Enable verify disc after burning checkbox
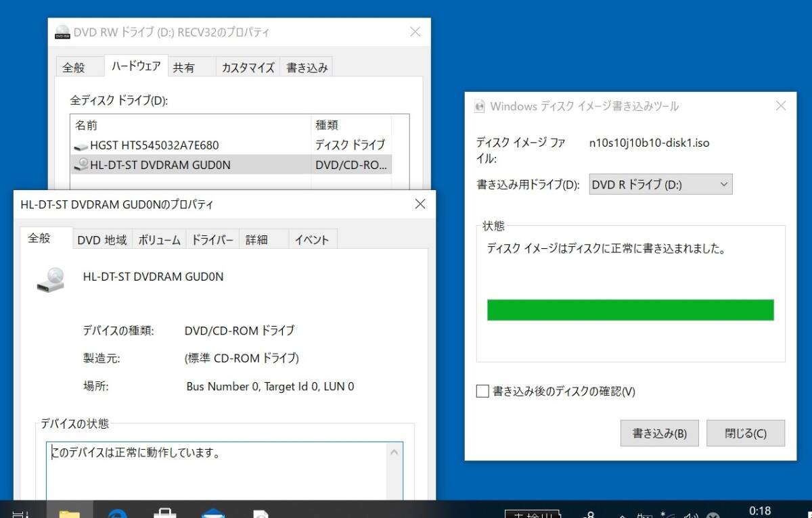 [482, 391]
